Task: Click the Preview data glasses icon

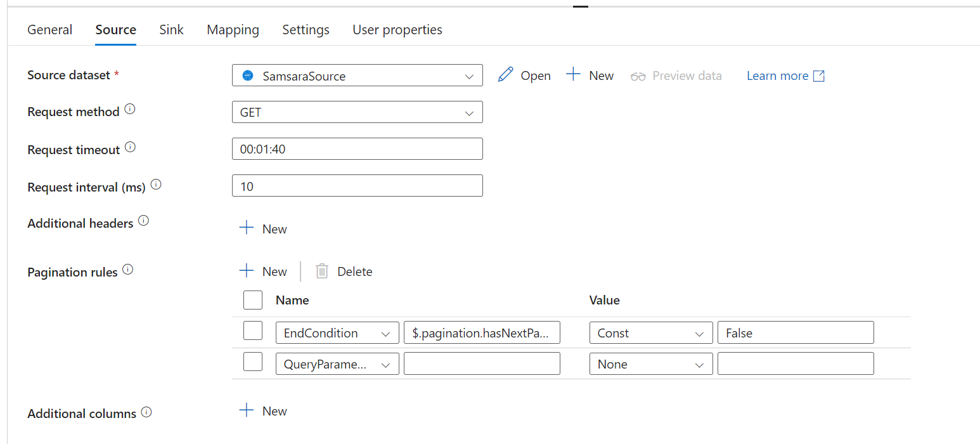Action: [638, 76]
